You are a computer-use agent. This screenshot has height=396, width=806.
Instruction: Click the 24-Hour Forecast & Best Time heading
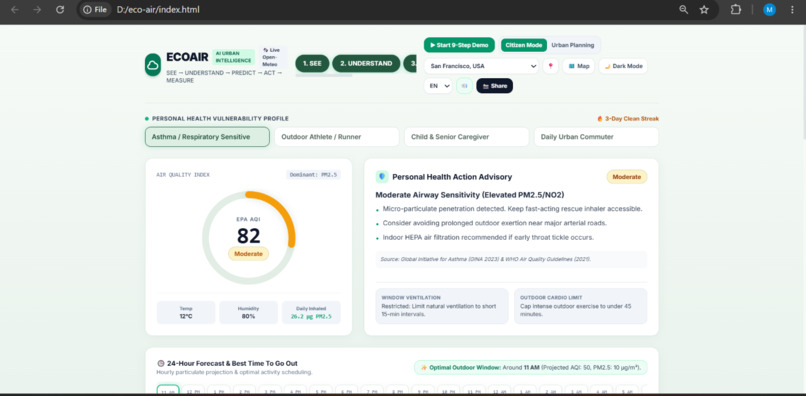pos(232,363)
